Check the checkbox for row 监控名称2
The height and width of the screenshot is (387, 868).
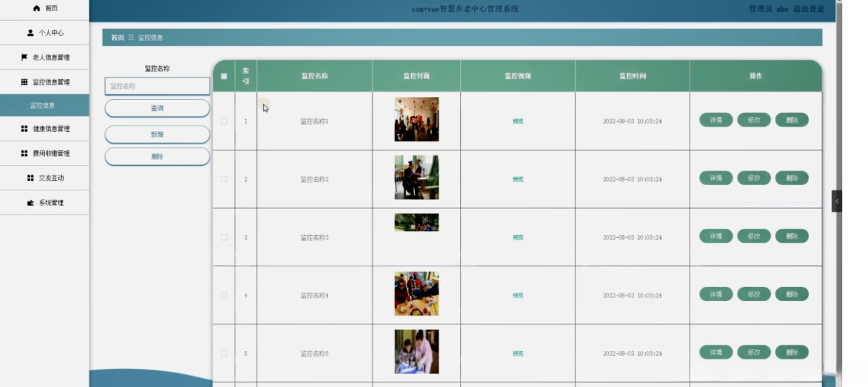[x=224, y=179]
